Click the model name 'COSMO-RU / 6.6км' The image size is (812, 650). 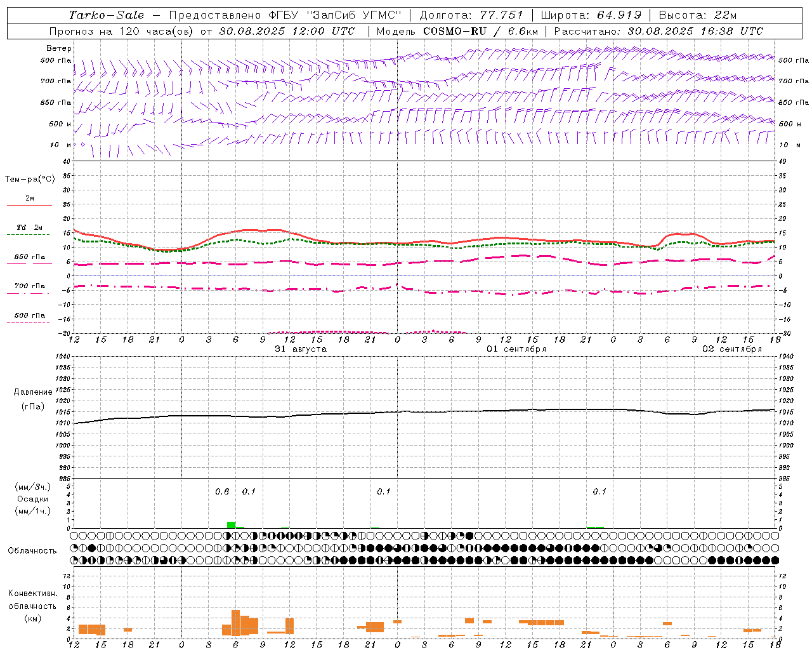[480, 31]
